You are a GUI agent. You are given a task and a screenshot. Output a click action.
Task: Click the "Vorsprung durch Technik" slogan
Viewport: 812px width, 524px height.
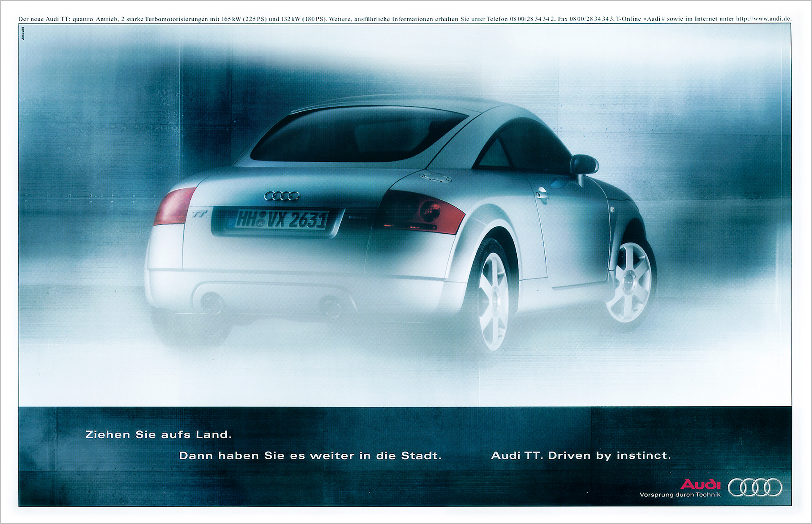[680, 495]
